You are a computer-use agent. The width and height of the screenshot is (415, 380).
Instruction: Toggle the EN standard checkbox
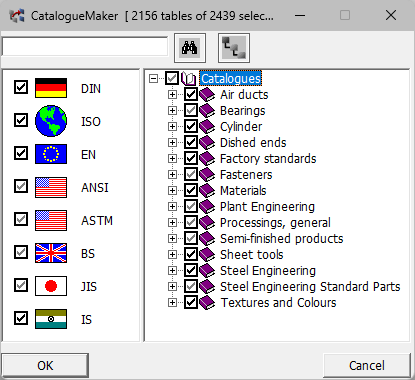[21, 153]
